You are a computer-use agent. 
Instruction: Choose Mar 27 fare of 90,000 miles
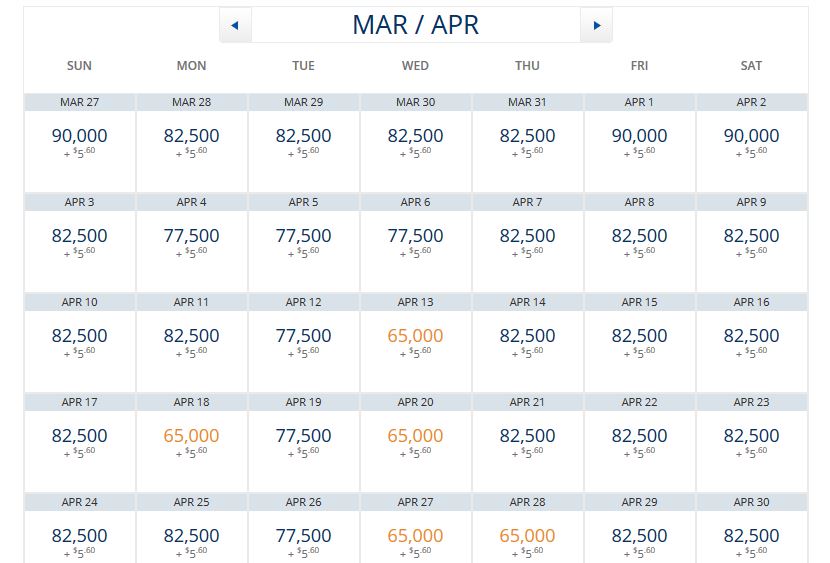(79, 137)
